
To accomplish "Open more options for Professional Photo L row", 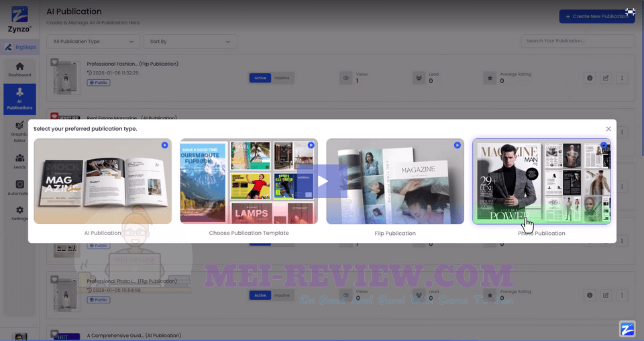I will pyautogui.click(x=622, y=295).
